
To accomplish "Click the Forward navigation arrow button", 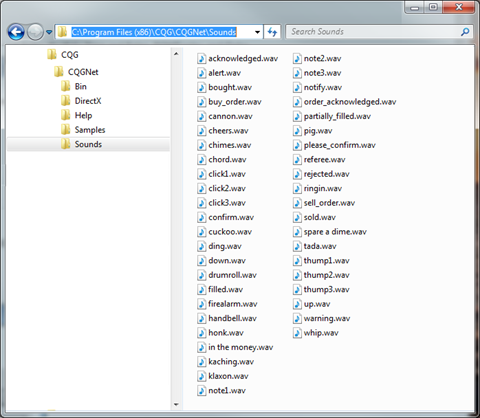I will (35, 32).
